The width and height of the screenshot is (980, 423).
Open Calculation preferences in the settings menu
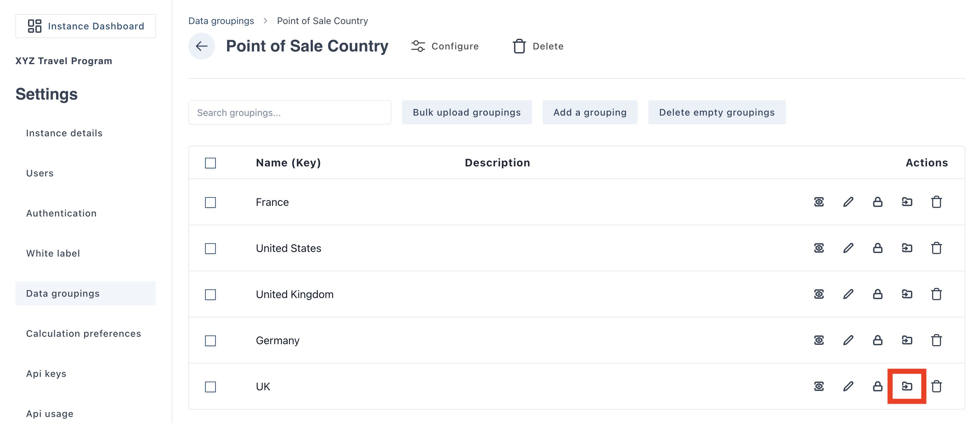pos(83,333)
